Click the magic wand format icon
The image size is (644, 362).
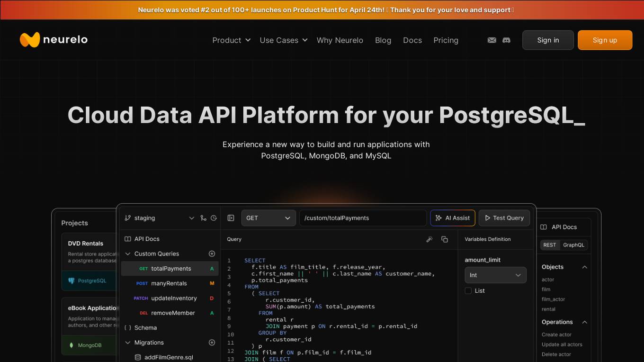pyautogui.click(x=429, y=239)
